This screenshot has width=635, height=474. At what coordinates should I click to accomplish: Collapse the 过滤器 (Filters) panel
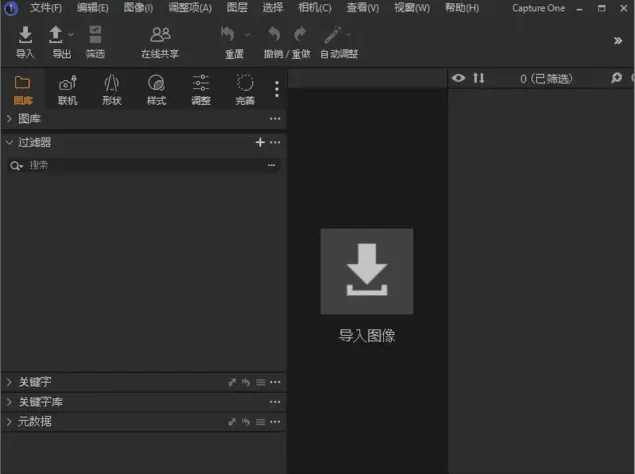[9, 143]
